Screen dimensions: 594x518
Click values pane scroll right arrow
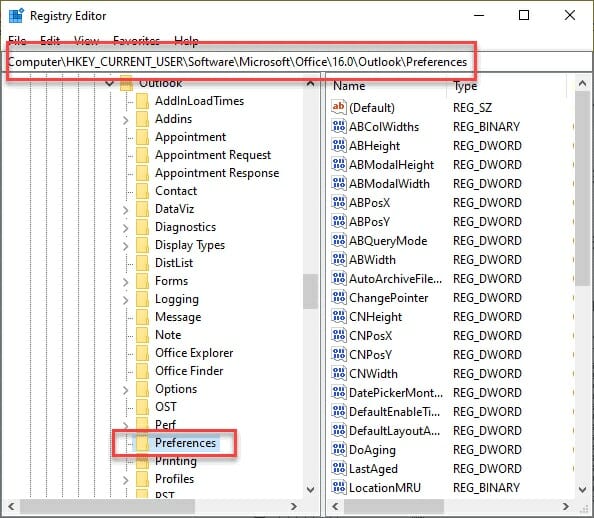point(566,506)
